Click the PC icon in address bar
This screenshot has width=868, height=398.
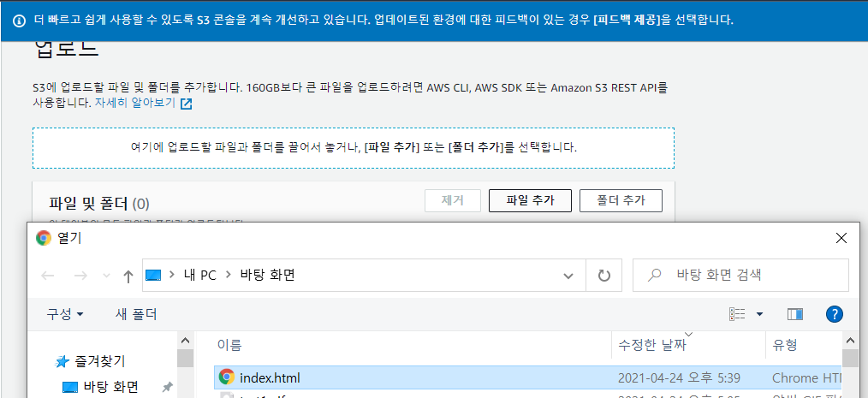(x=152, y=275)
